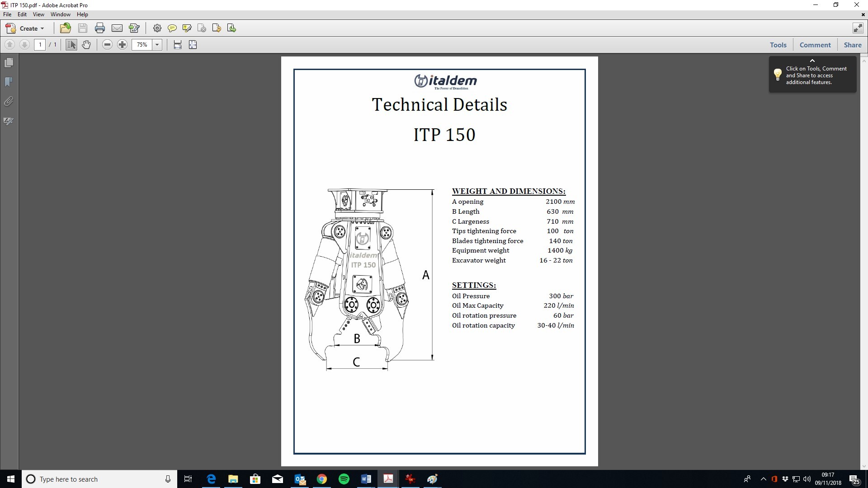Click the taskbar search box
Image resolution: width=868 pixels, height=488 pixels.
(99, 479)
